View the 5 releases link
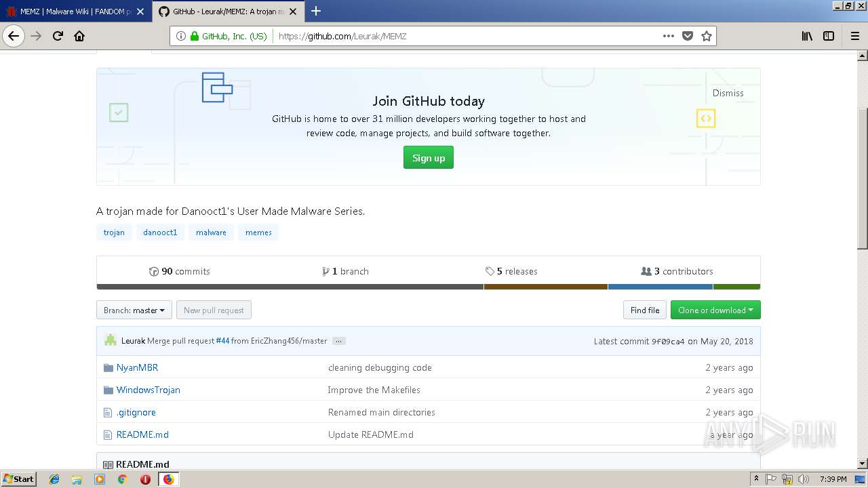Screen dimensions: 868x488 coord(511,271)
